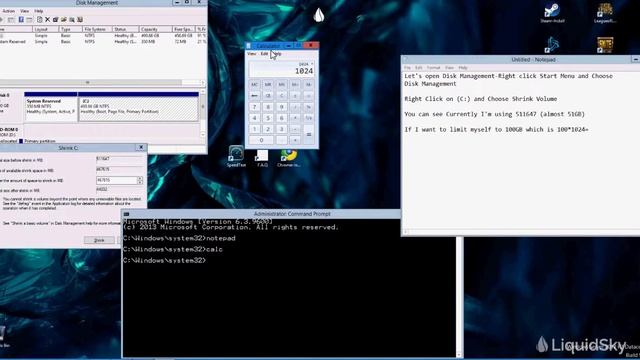Open the View menu in Disk Management

24,11
